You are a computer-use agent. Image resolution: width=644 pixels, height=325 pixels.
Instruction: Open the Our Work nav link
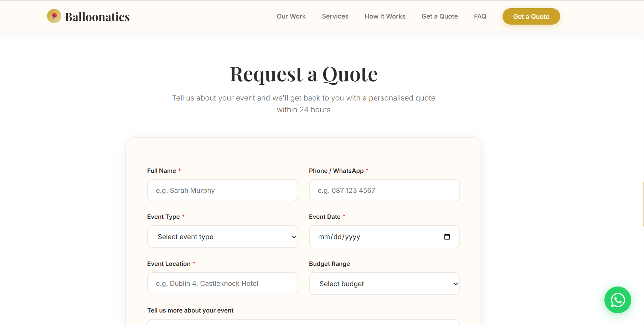coord(291,16)
